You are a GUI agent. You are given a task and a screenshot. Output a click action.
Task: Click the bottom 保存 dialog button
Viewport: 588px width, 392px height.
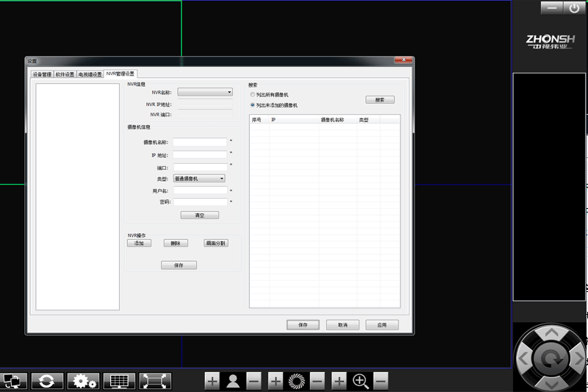[303, 325]
